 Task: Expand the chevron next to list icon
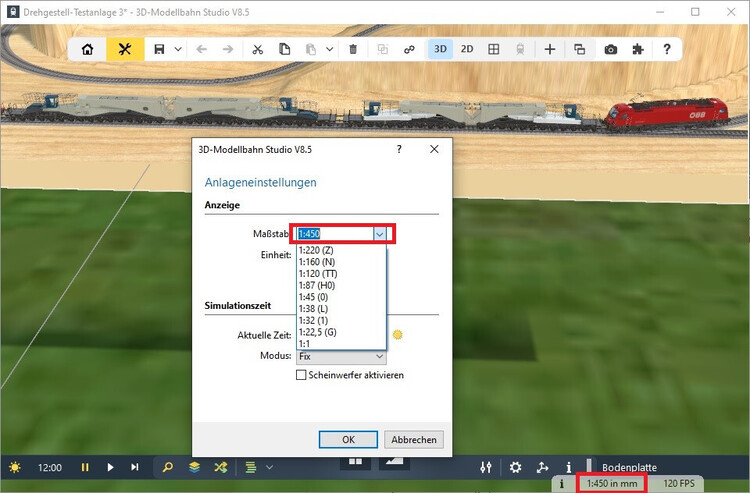pyautogui.click(x=269, y=467)
